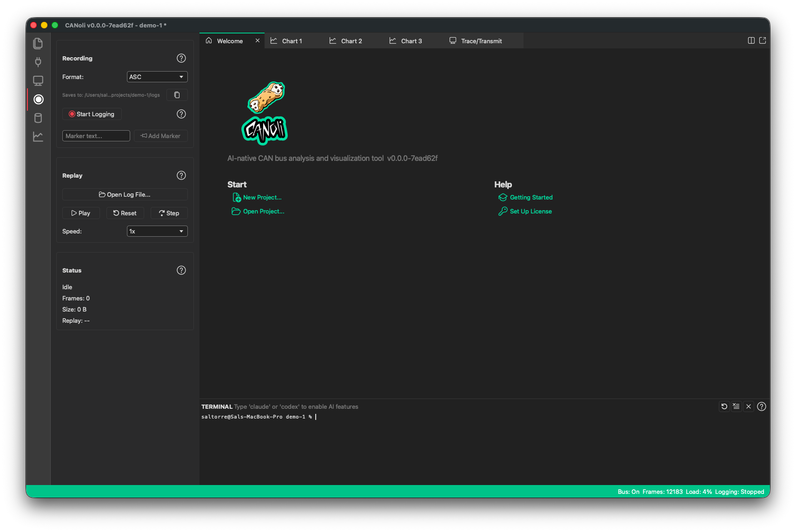Start replay with Play button
The image size is (796, 532).
point(81,213)
